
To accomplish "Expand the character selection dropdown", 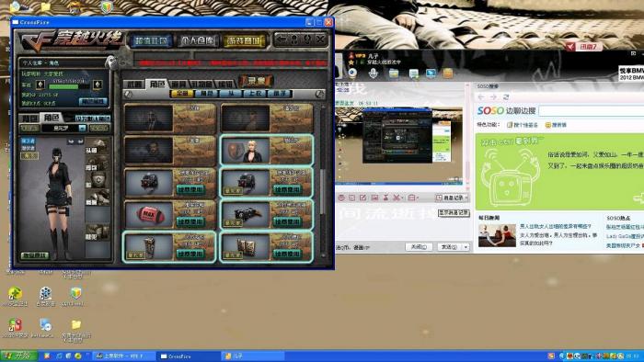I will [82, 129].
